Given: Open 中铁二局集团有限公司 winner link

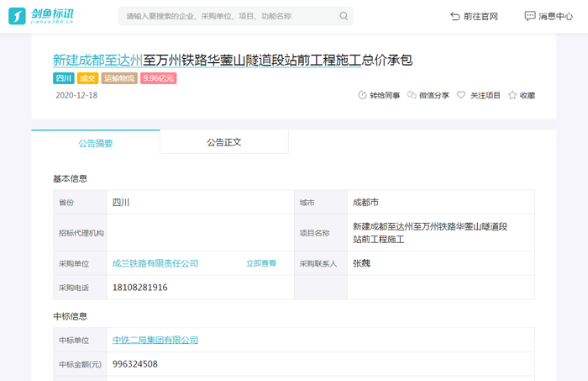Looking at the screenshot, I should (x=155, y=340).
